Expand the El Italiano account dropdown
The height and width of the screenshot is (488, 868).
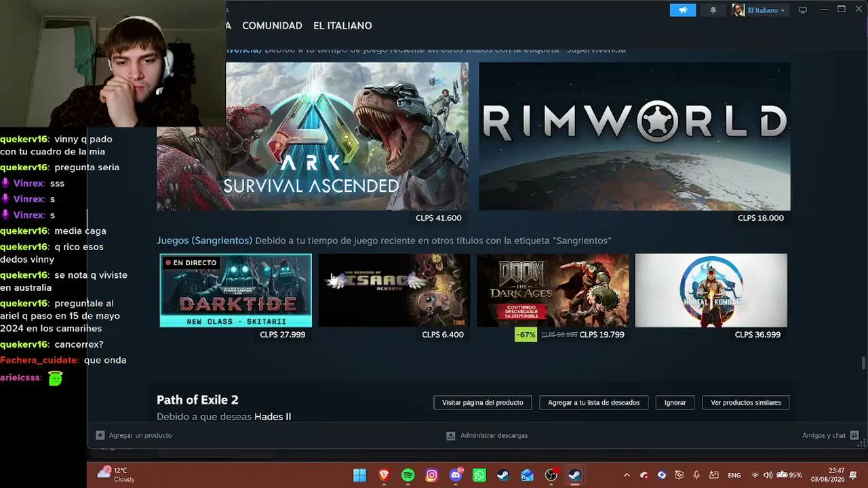[x=766, y=10]
